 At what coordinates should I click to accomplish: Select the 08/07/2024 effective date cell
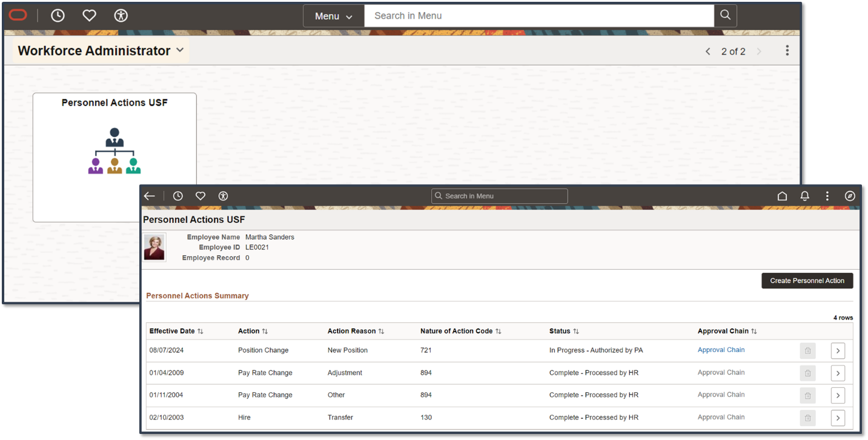(166, 350)
